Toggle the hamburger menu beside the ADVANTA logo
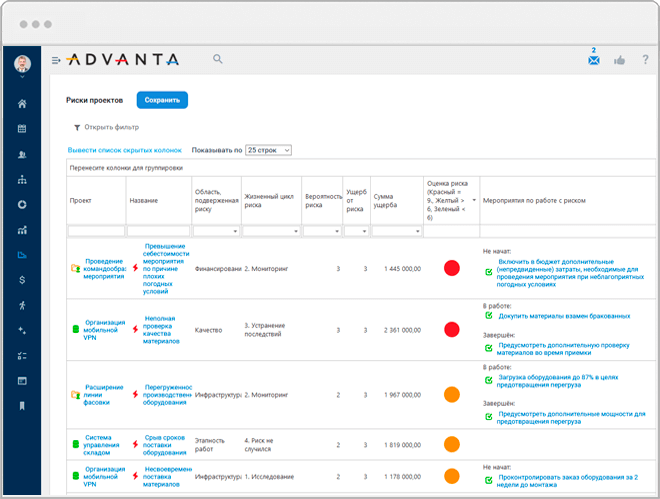Screen dimensions: 660x499 pyautogui.click(x=56, y=61)
